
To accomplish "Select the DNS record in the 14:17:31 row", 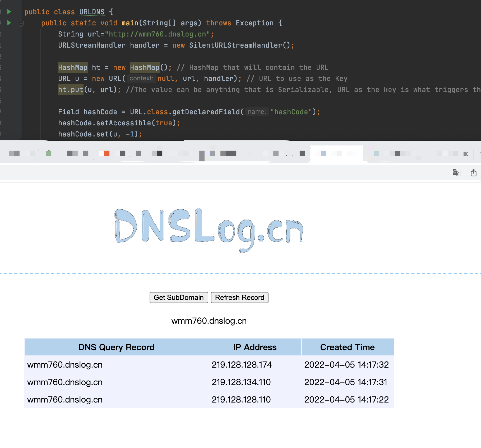I will pyautogui.click(x=65, y=382).
